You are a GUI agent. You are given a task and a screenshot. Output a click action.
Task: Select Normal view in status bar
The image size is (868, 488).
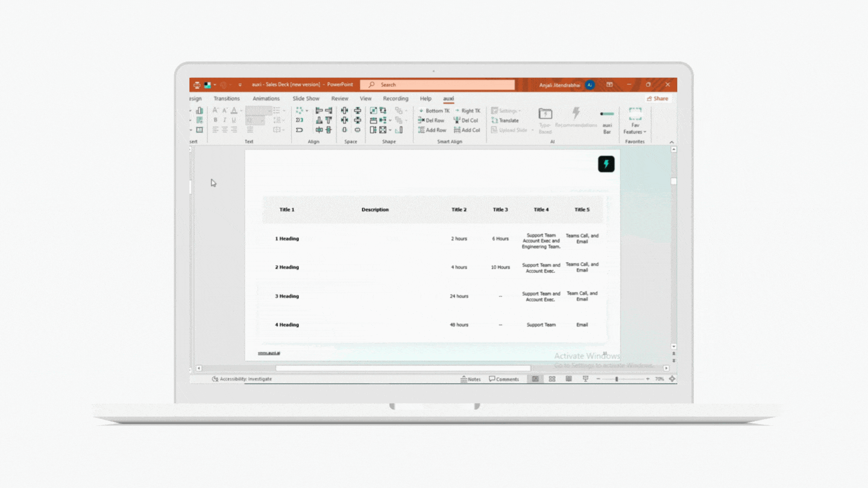click(x=535, y=379)
